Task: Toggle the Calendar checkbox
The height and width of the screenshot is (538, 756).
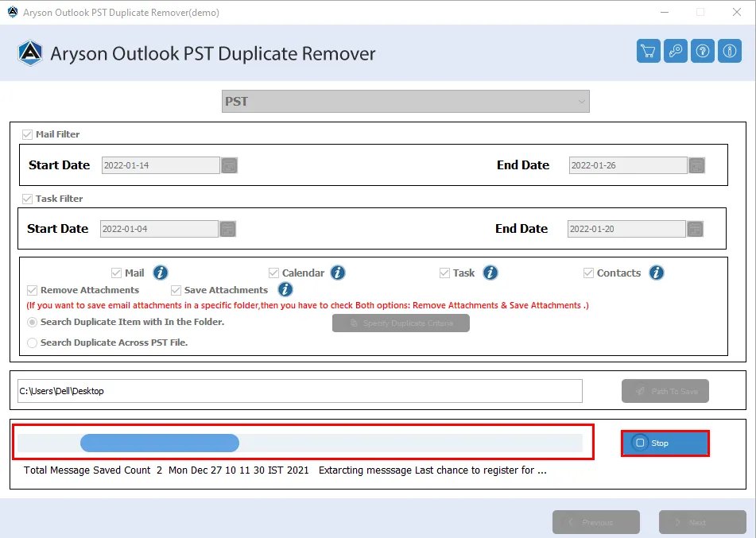Action: [273, 273]
